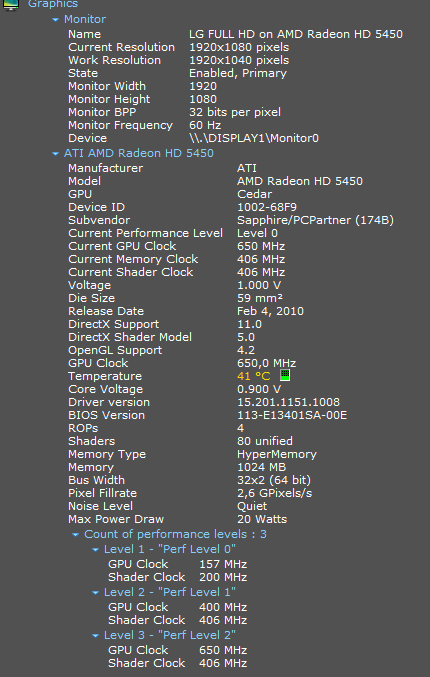Click the Graphics monitor icon

10,4
